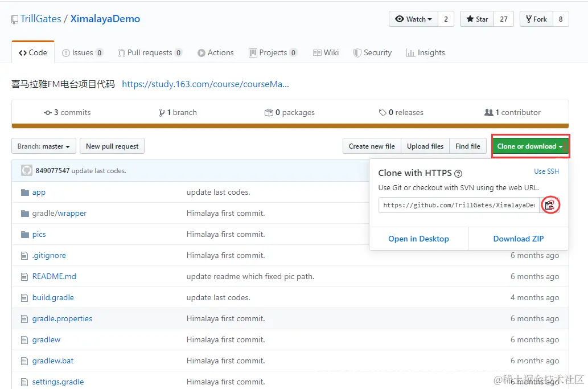The image size is (588, 389).
Task: Copy clone URL with clipboard icon
Action: pyautogui.click(x=549, y=205)
